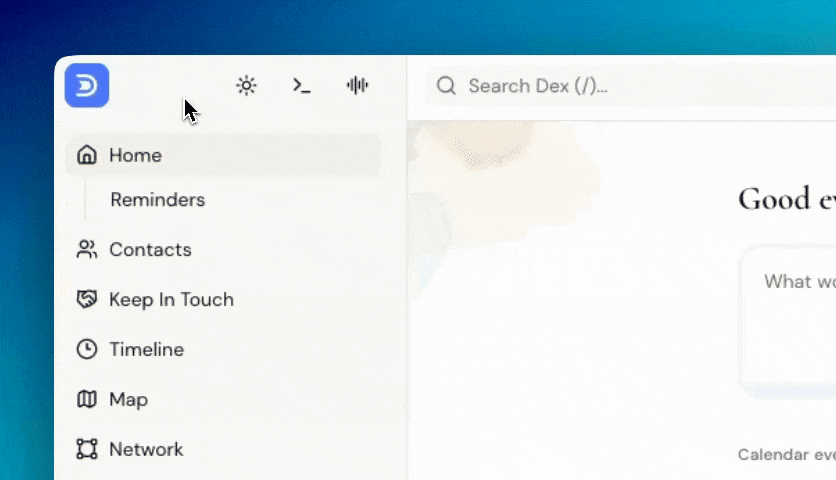The height and width of the screenshot is (480, 836).
Task: Toggle light mode with the sun icon
Action: click(x=246, y=85)
